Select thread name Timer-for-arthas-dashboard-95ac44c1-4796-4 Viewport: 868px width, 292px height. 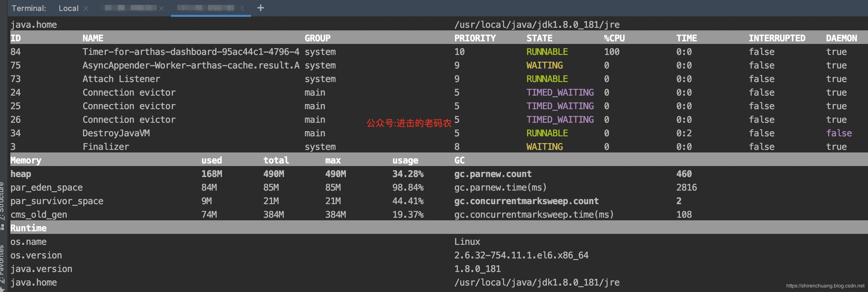(191, 52)
